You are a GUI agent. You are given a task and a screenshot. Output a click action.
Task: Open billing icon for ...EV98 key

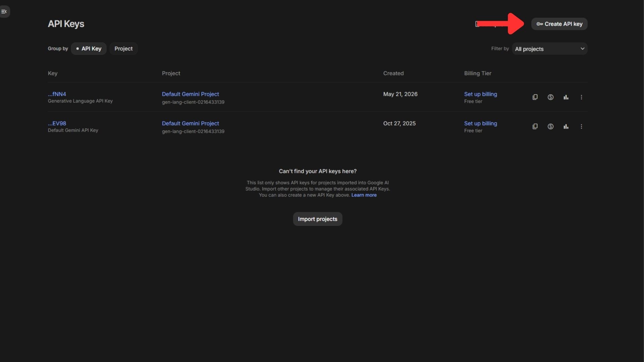coord(550,126)
